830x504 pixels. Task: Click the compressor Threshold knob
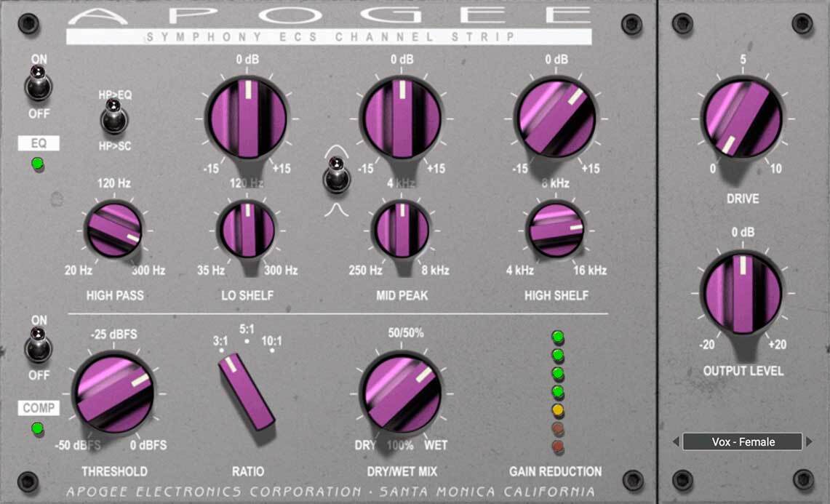click(113, 393)
